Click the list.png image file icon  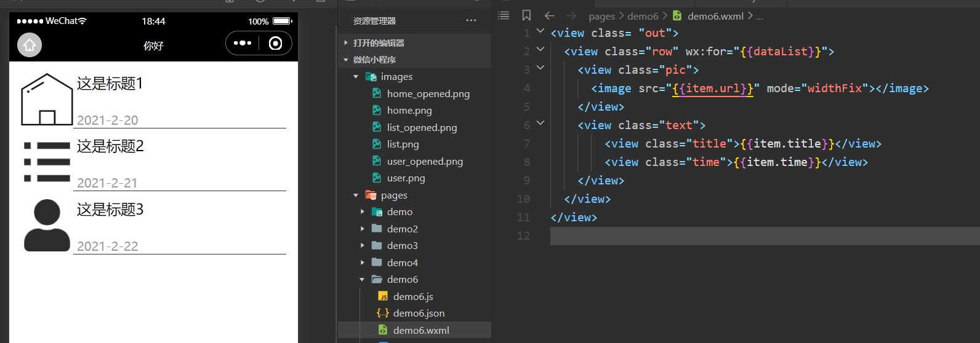coord(377,144)
